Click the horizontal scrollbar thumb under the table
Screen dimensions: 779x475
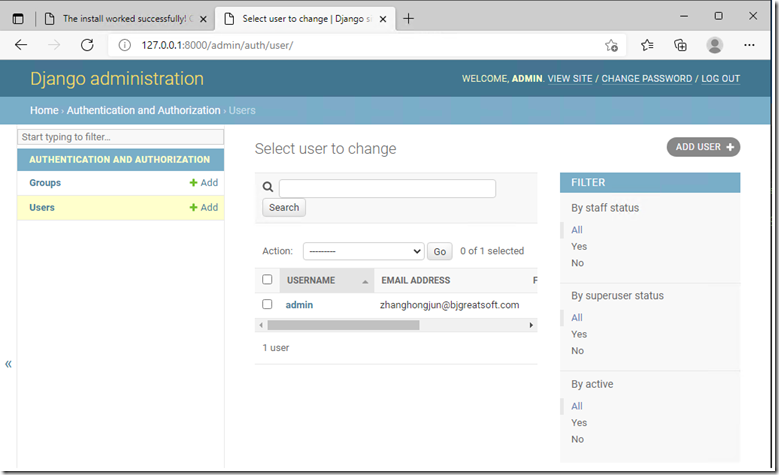click(343, 325)
